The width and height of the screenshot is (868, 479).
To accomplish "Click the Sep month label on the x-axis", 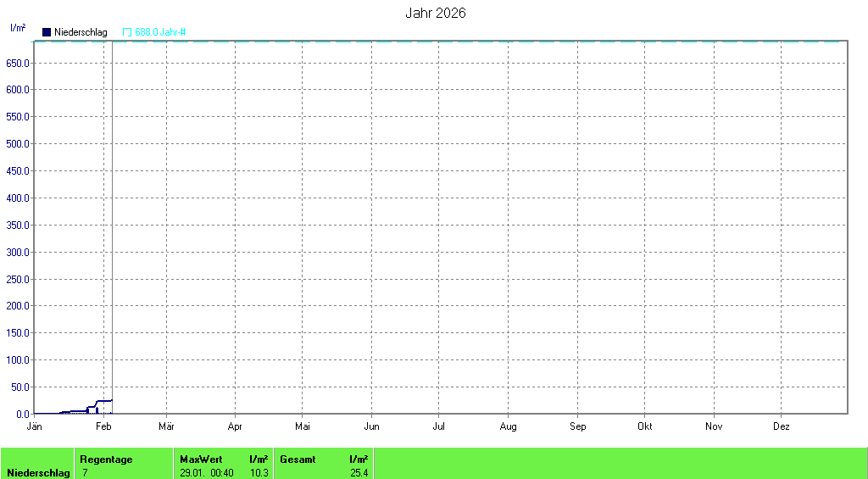I will pyautogui.click(x=577, y=426).
